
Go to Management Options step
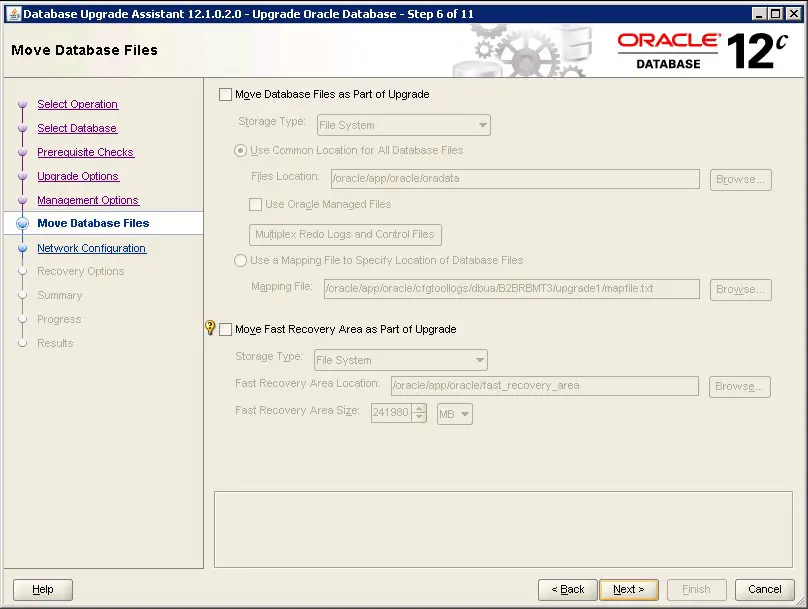pyautogui.click(x=88, y=200)
